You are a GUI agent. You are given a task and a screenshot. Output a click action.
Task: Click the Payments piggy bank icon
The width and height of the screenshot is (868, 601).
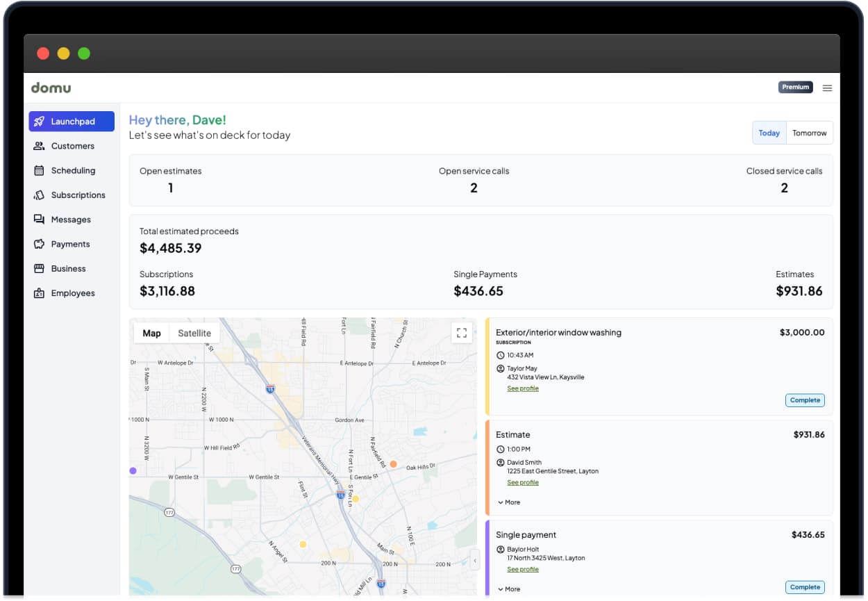[x=39, y=245]
